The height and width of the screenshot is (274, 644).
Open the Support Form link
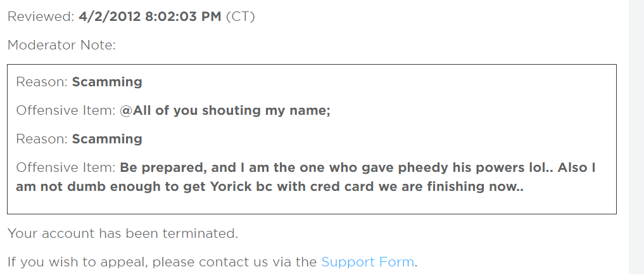coord(367,262)
